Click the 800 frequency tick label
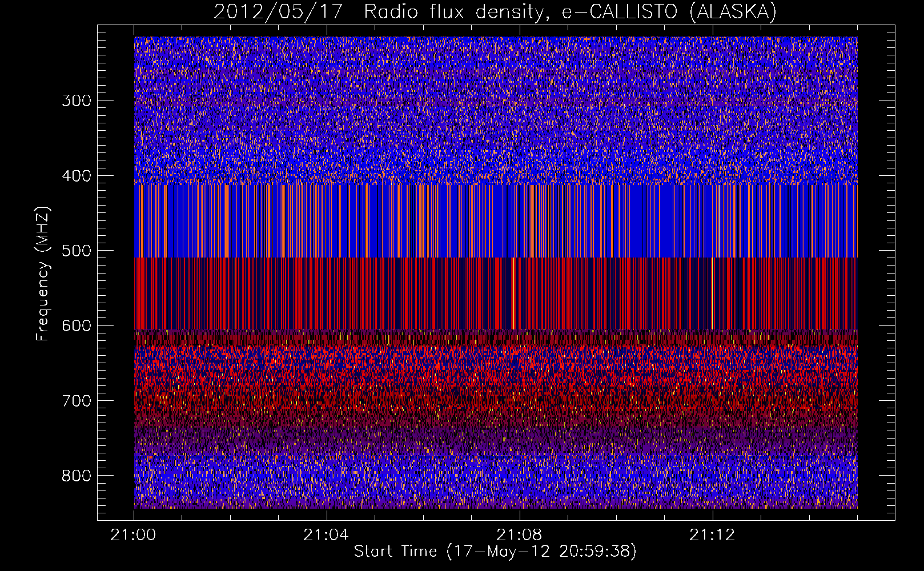This screenshot has width=924, height=571. [77, 476]
